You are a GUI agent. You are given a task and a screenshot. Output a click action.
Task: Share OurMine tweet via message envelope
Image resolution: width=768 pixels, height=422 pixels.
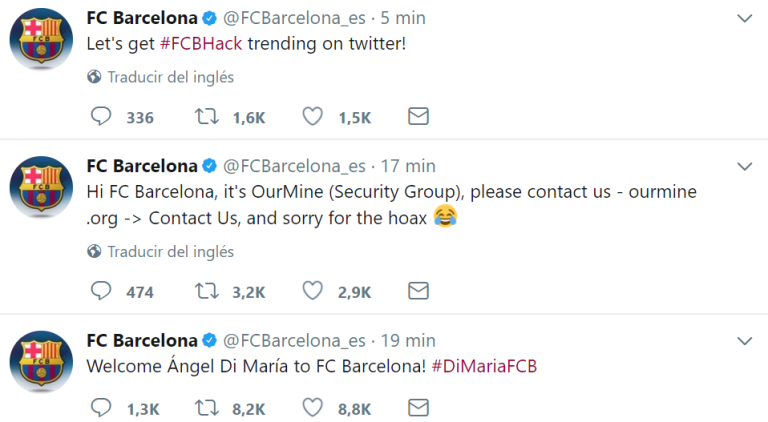coord(418,291)
